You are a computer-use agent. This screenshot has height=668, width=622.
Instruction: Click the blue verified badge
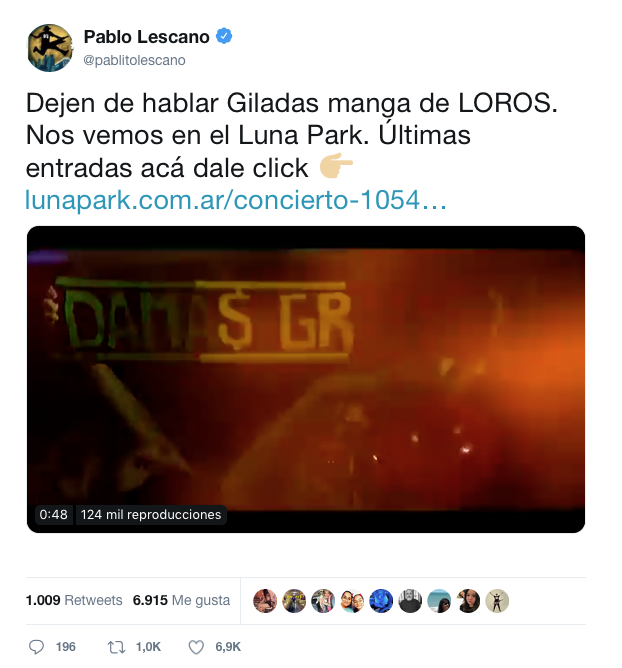click(224, 36)
